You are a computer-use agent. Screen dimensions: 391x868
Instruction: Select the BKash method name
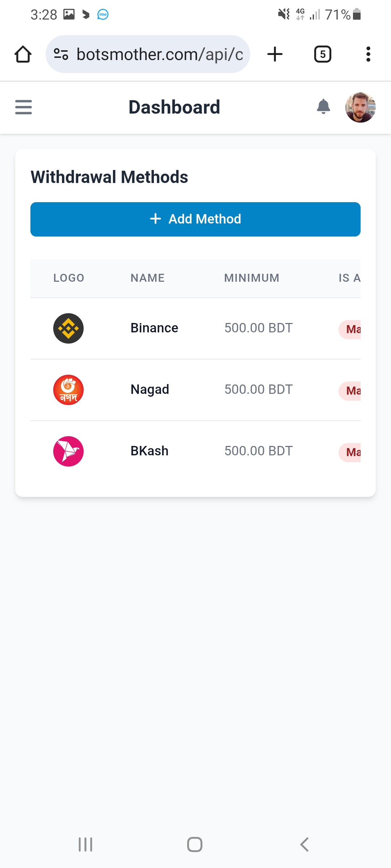click(149, 451)
